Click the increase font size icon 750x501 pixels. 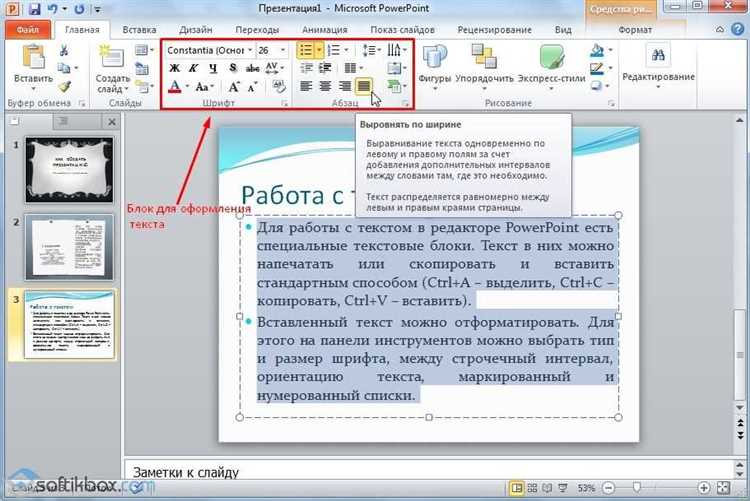coord(235,88)
